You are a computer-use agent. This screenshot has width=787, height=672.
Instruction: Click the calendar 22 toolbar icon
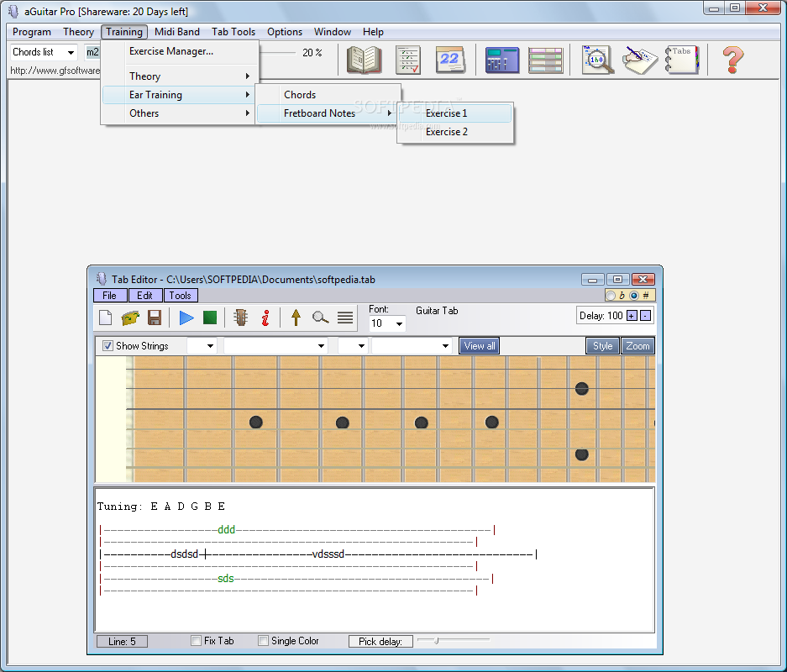tap(450, 60)
